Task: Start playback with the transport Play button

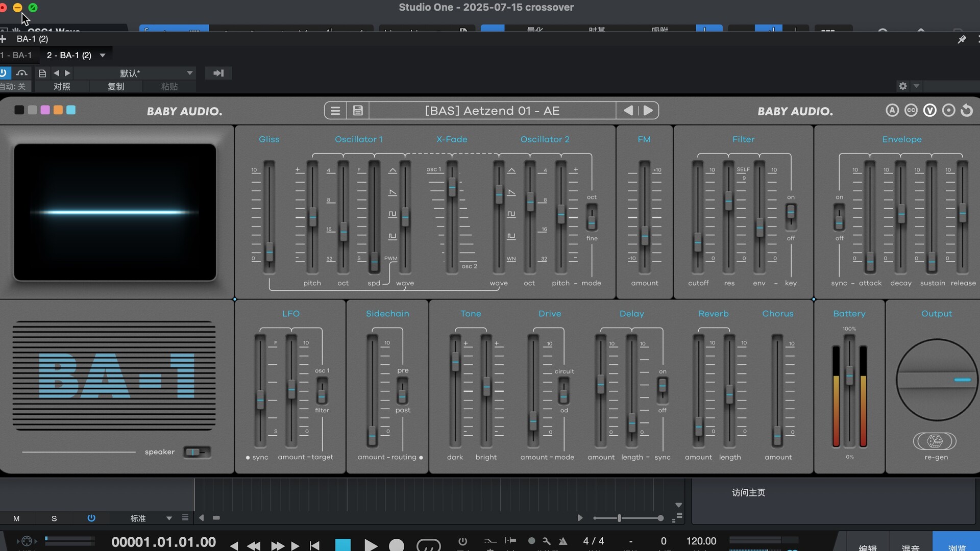Action: (371, 545)
